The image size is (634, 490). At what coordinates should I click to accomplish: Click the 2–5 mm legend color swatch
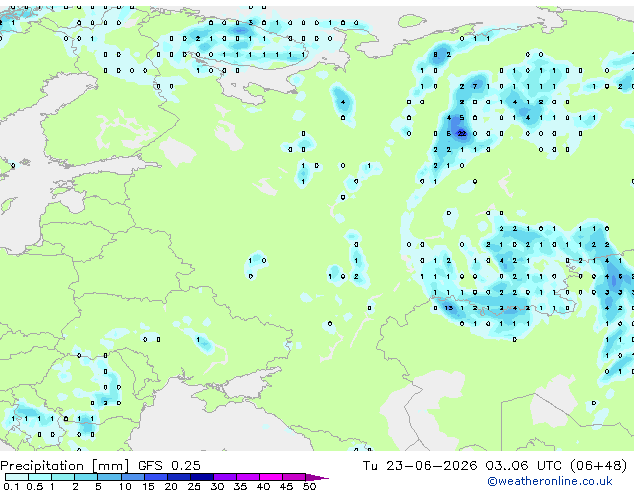86,477
